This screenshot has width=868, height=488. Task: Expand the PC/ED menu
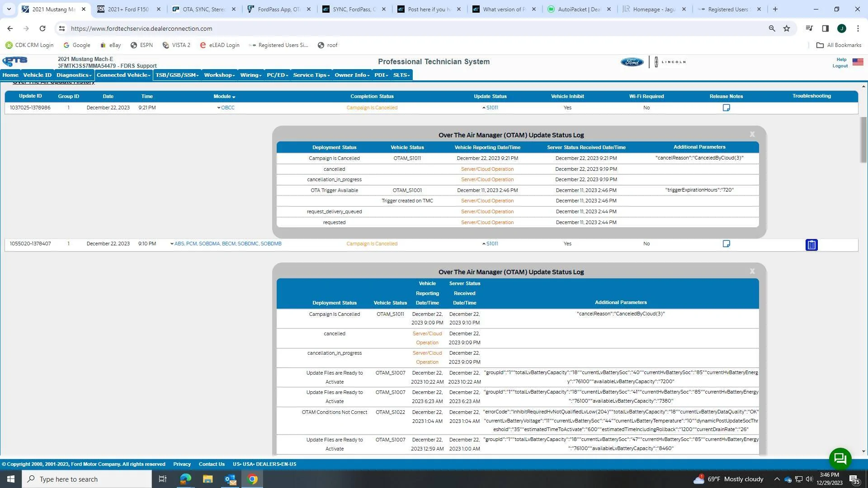277,75
